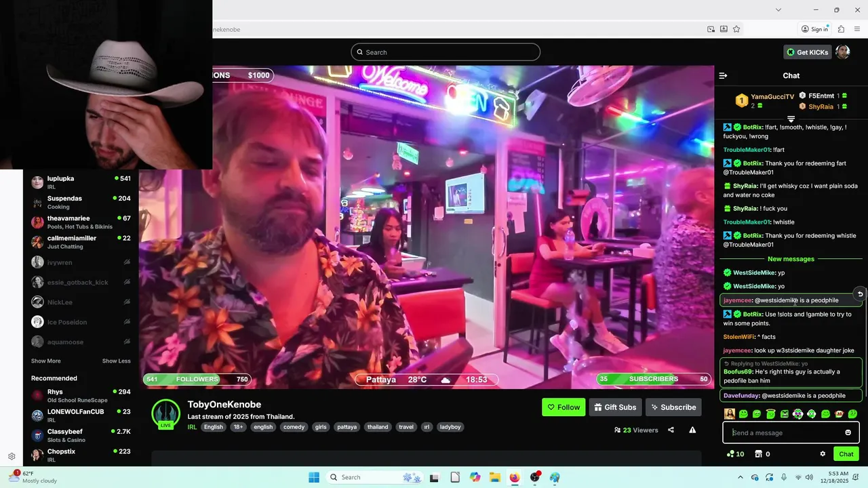Image resolution: width=868 pixels, height=488 pixels.
Task: Insert the Jesus portrait emote
Action: click(730, 414)
